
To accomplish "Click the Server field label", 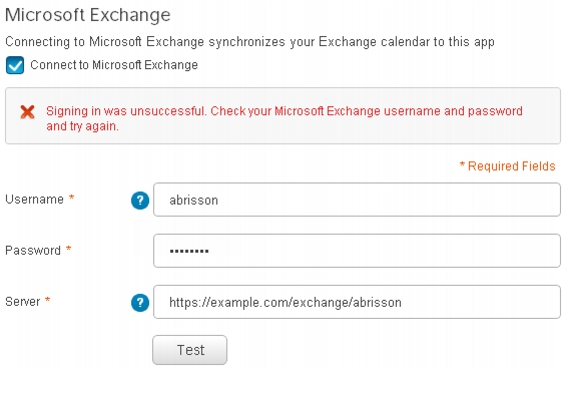I will pyautogui.click(x=23, y=301).
